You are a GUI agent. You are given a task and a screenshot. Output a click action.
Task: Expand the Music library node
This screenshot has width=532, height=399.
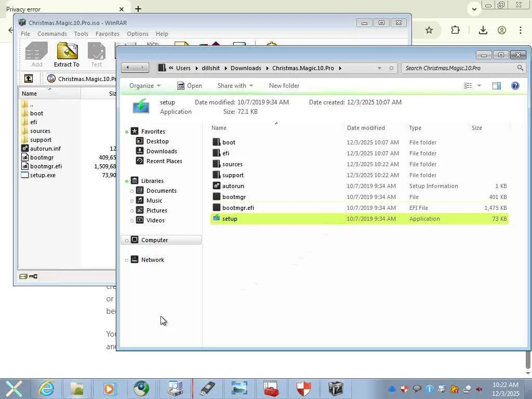tap(132, 201)
